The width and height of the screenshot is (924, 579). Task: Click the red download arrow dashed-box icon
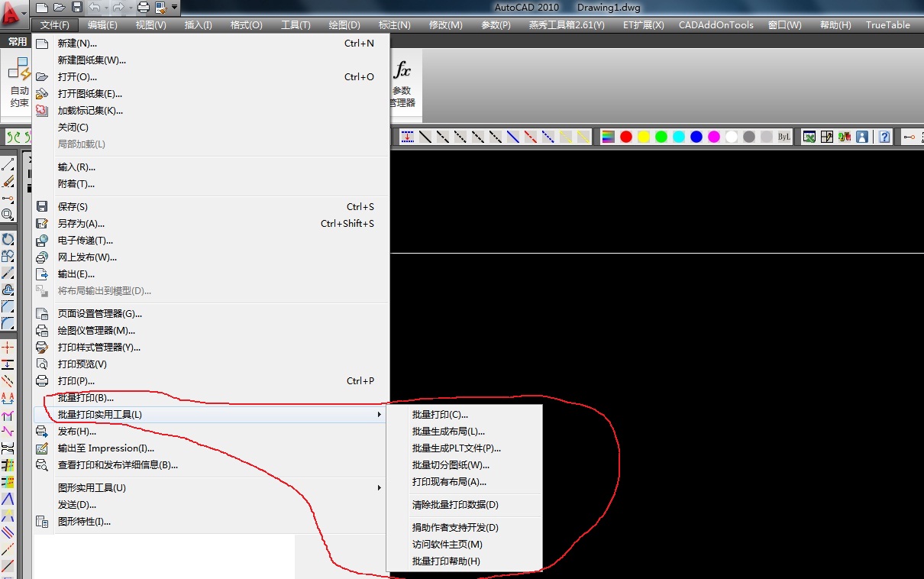coord(407,137)
